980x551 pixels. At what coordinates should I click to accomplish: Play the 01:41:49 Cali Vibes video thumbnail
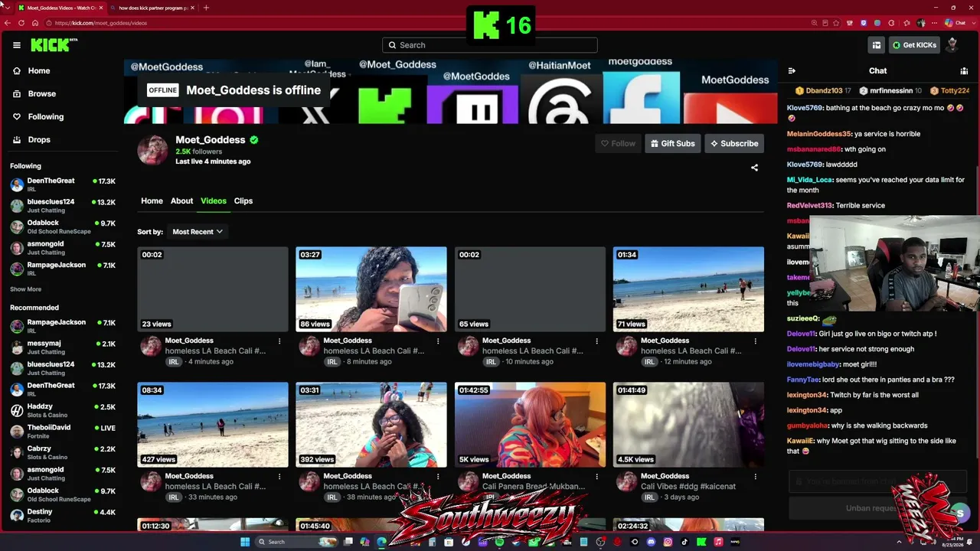pyautogui.click(x=688, y=425)
